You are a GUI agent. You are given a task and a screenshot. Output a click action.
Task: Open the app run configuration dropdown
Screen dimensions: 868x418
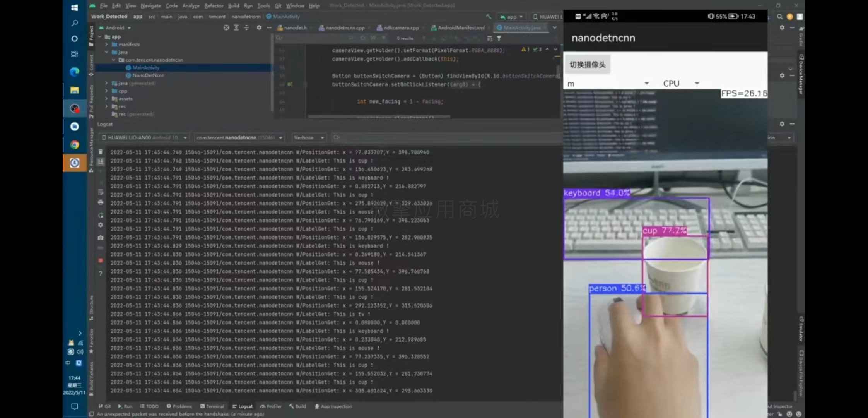511,17
